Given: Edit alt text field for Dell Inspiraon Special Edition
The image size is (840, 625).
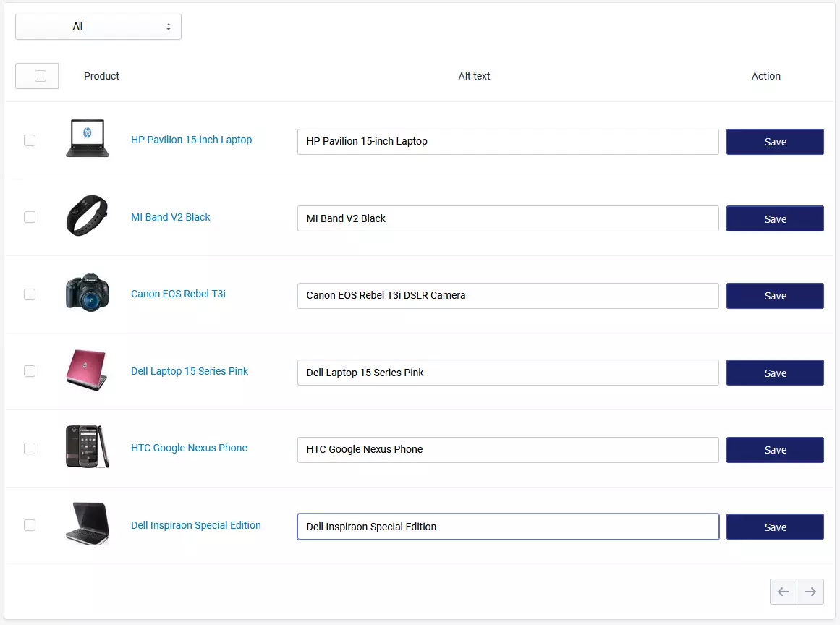Looking at the screenshot, I should 508,527.
